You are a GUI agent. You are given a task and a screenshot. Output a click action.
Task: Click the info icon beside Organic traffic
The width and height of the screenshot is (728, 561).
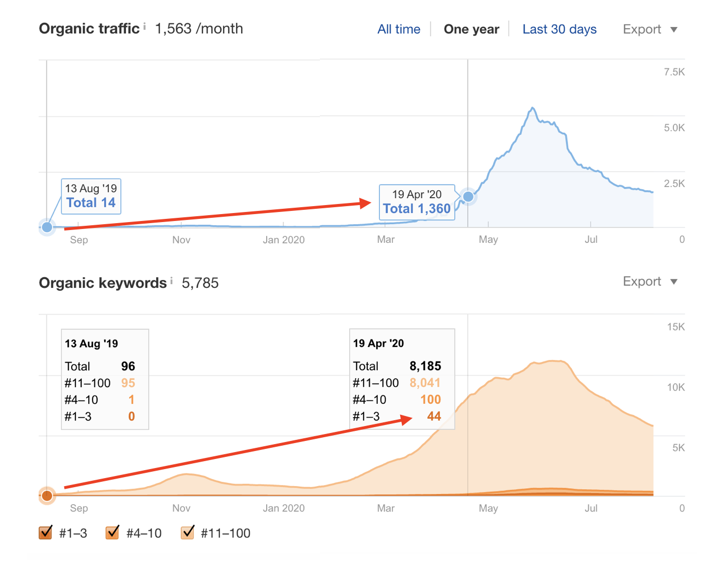tap(145, 25)
